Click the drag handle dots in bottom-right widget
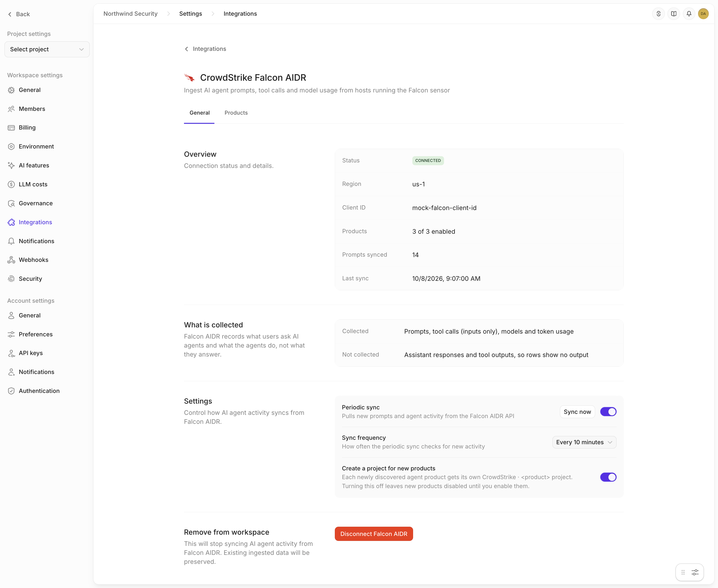718x588 pixels. [683, 572]
